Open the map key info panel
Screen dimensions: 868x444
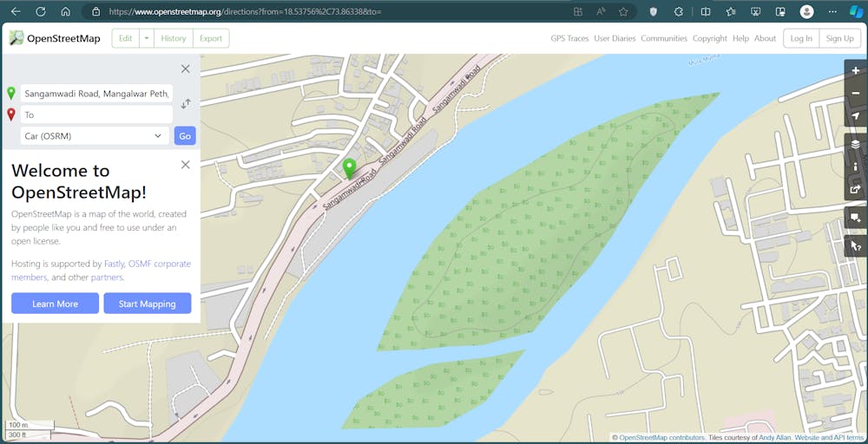point(856,166)
